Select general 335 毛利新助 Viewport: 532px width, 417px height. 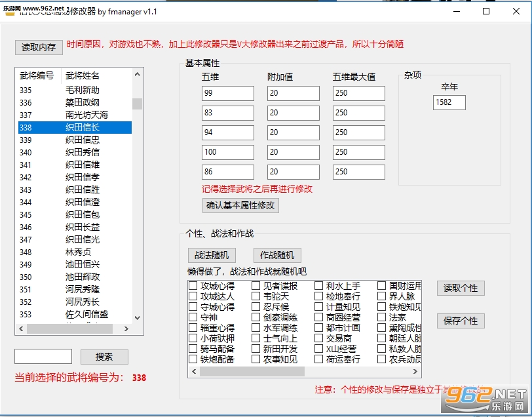[x=75, y=90]
